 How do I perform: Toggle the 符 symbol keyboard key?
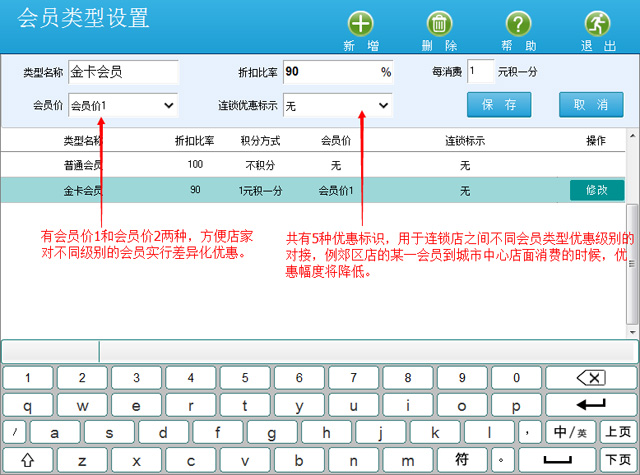coord(462,460)
